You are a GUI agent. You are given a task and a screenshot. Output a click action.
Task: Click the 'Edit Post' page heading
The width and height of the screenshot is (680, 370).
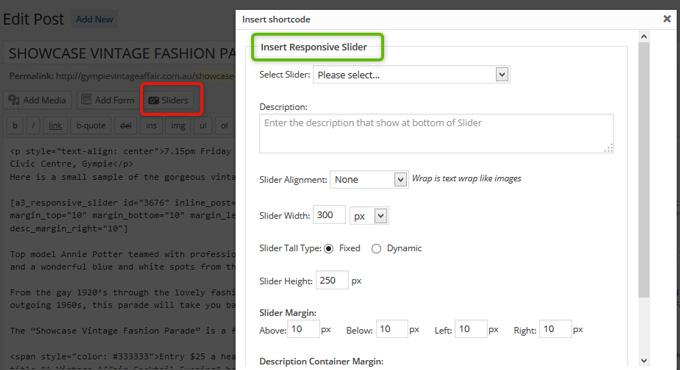33,19
